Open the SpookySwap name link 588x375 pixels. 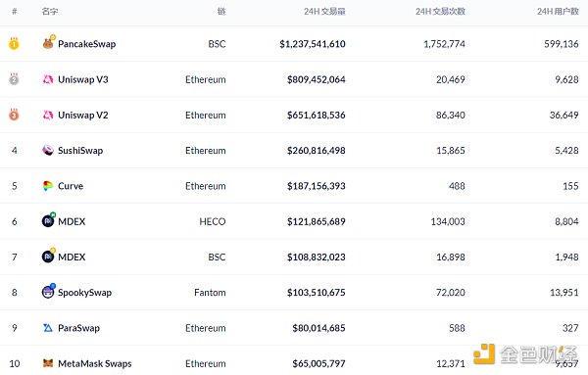pyautogui.click(x=84, y=293)
